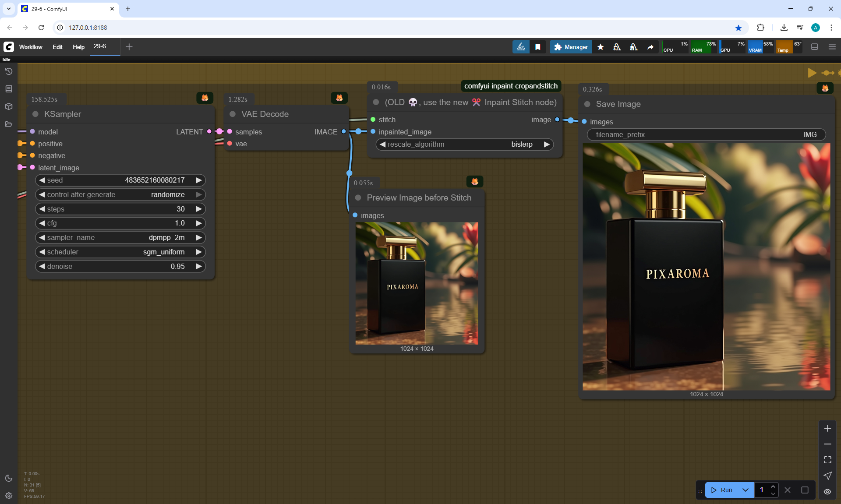Click the fox badge icon on KSampler node
Viewport: 841px width, 504px height.
click(205, 98)
